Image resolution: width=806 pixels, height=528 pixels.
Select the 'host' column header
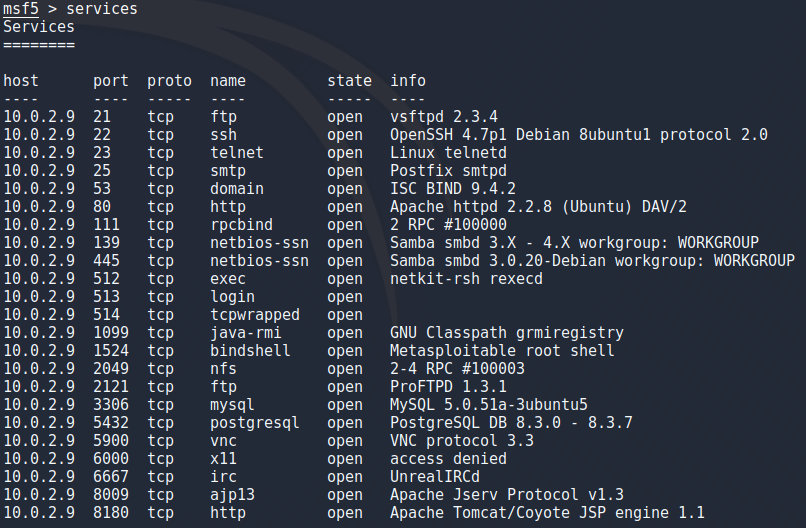pyautogui.click(x=21, y=81)
